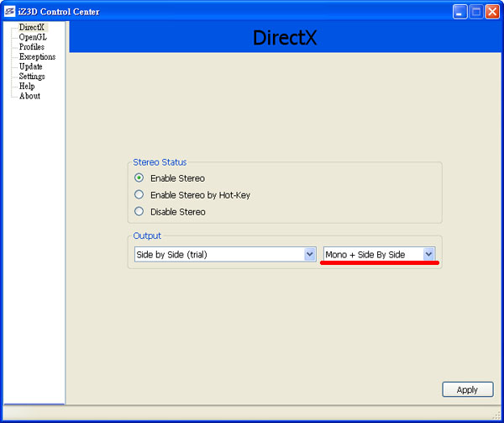Screen dimensions: 504x423
Task: Select the Enable Stereo radio button
Action: 139,178
